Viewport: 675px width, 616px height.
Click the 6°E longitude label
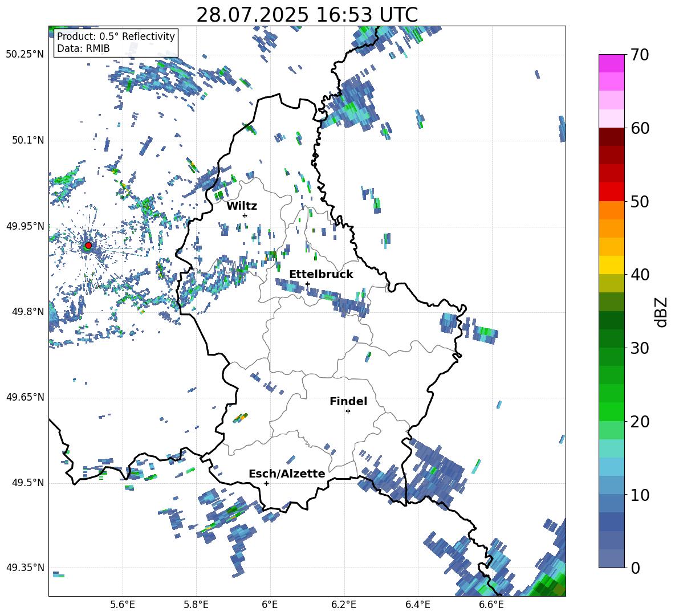pyautogui.click(x=270, y=605)
